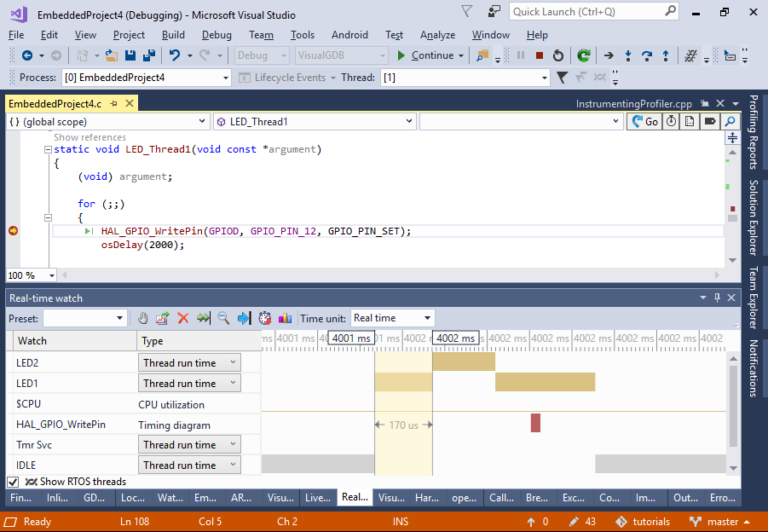Click the blue arrow-to-bar icon in watch toolbar

pos(244,318)
